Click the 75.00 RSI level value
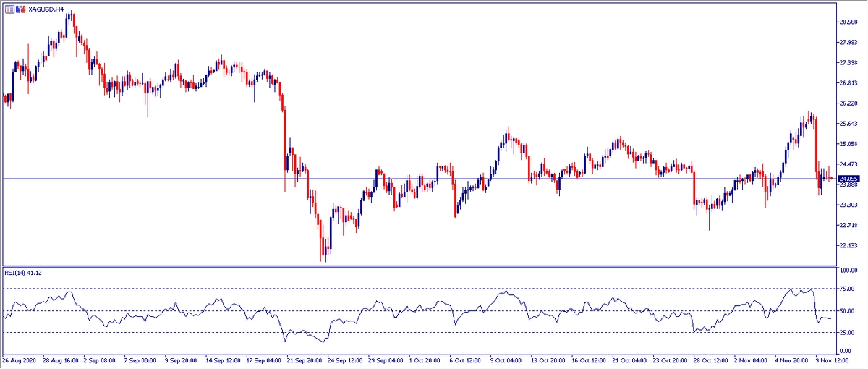868x369 pixels. coord(848,288)
